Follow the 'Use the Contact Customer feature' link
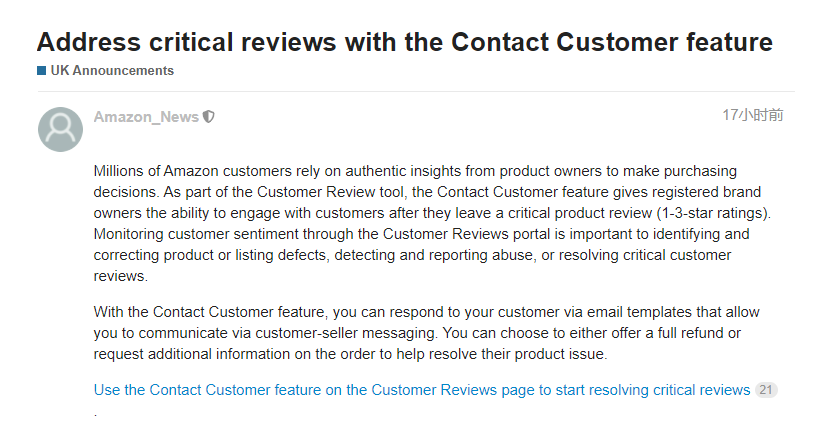This screenshot has width=830, height=424. 421,390
